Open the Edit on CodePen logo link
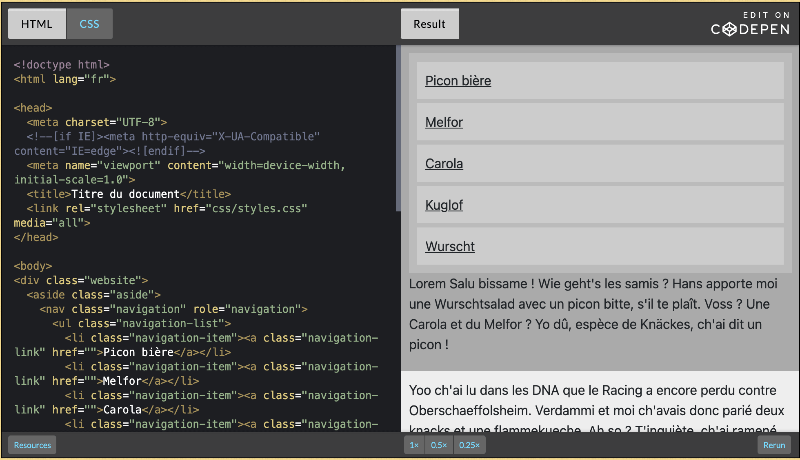Viewport: 800px width, 460px height. [750, 24]
